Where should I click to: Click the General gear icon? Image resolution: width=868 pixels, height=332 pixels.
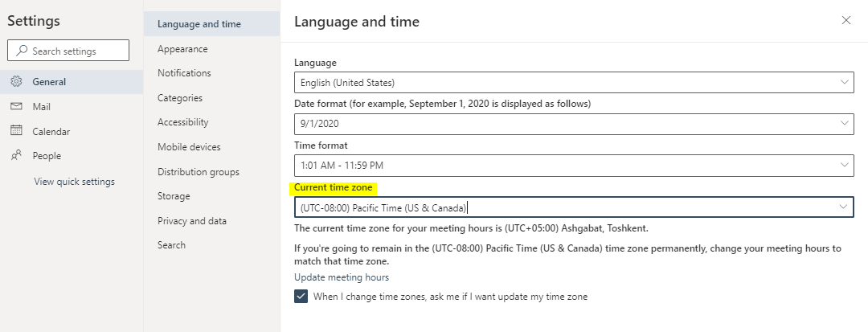(17, 81)
